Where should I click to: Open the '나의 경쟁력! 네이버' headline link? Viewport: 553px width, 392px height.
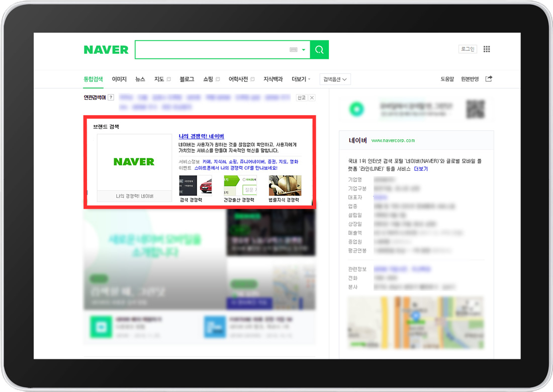coord(201,136)
